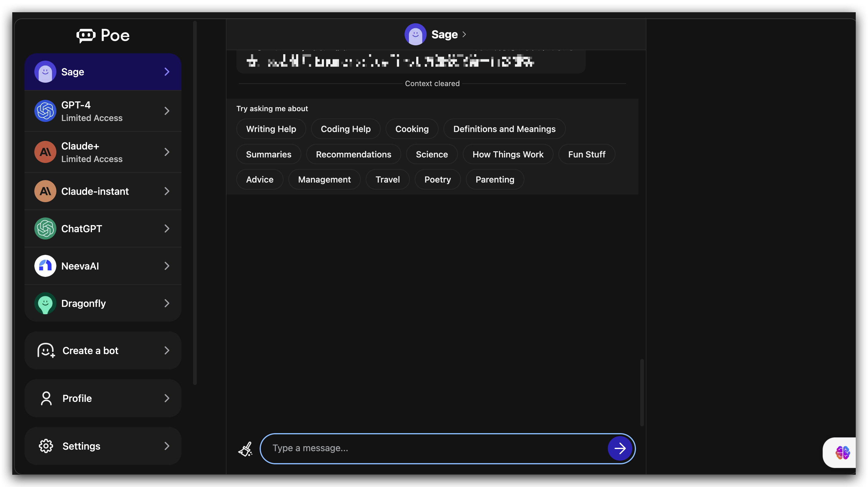
Task: Switch to ChatGPT bot
Action: coord(103,229)
